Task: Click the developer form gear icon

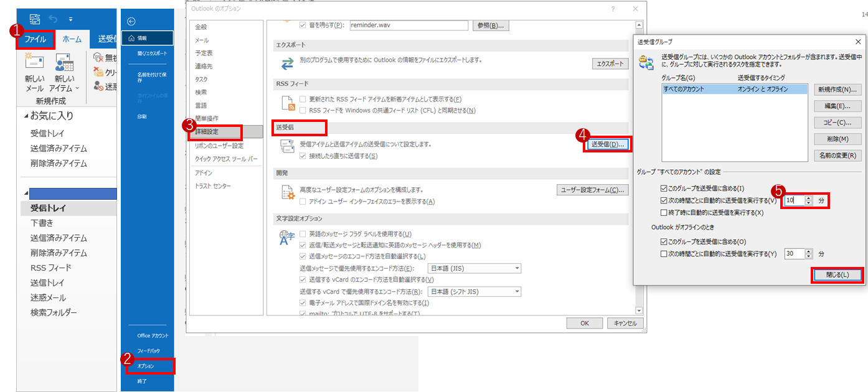Action: [288, 193]
